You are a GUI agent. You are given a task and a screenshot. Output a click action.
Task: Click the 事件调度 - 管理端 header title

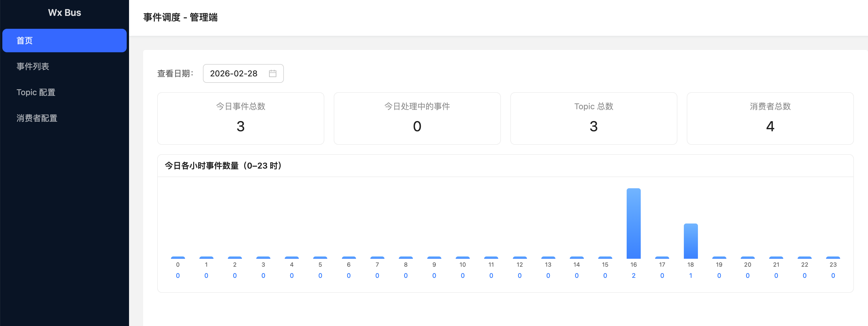click(x=180, y=17)
